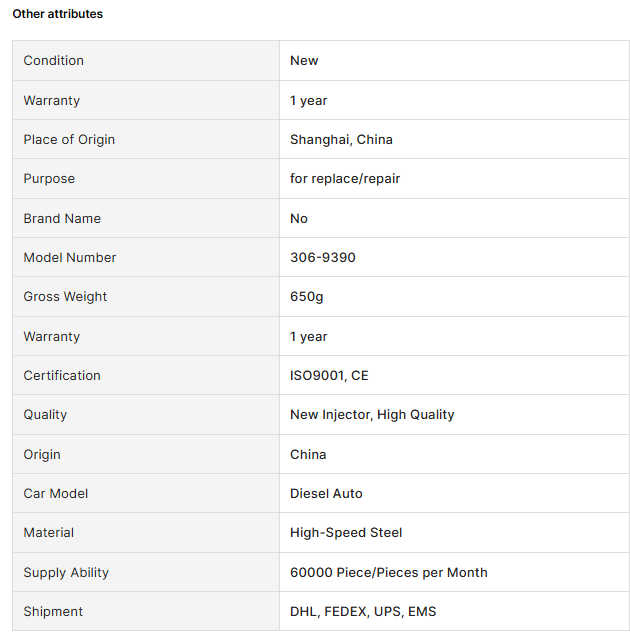Click '60000 Piece/Pieces per Month' value
Viewport: 630px width, 636px height.
[x=389, y=572]
